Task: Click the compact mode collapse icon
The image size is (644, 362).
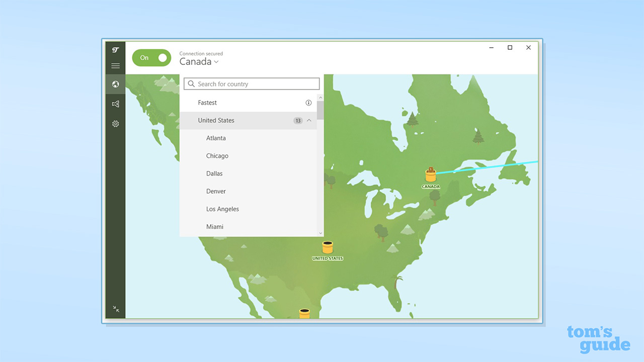Action: (116, 309)
